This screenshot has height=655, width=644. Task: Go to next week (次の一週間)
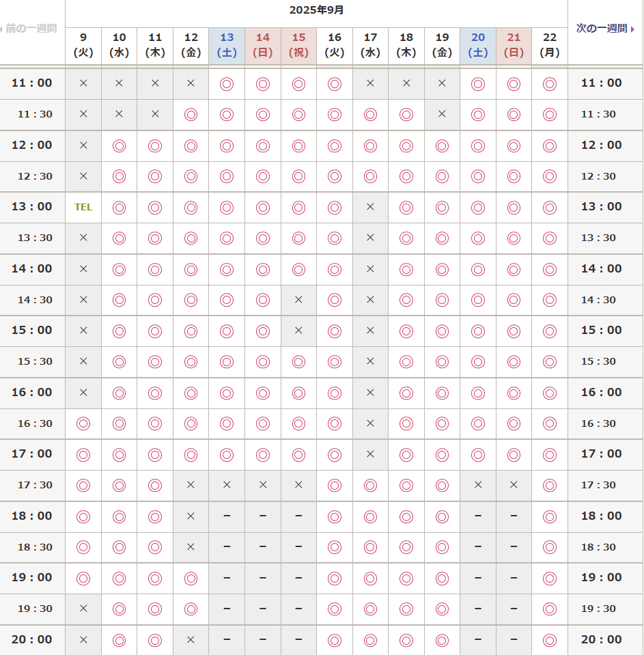click(x=605, y=29)
